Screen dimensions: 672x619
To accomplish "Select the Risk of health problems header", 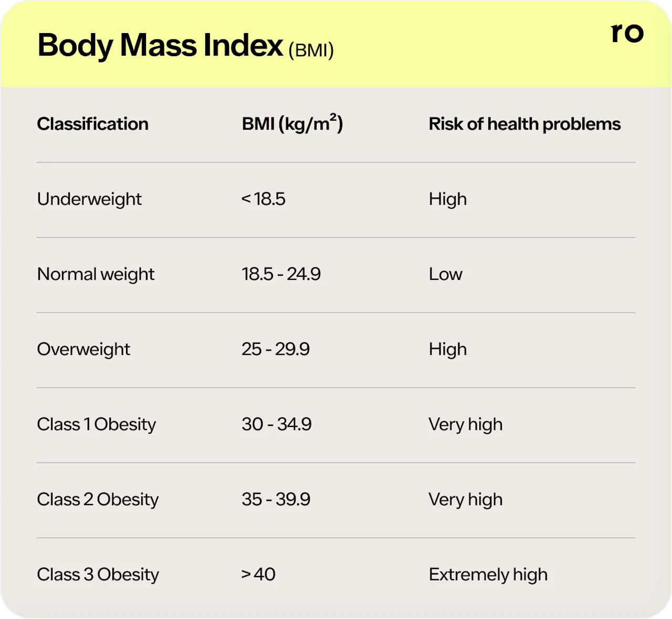I will pyautogui.click(x=524, y=124).
